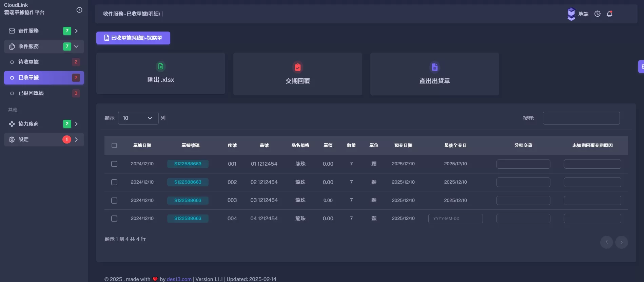The width and height of the screenshot is (644, 282).
Task: Check the checkbox for row 001
Action: tap(114, 164)
